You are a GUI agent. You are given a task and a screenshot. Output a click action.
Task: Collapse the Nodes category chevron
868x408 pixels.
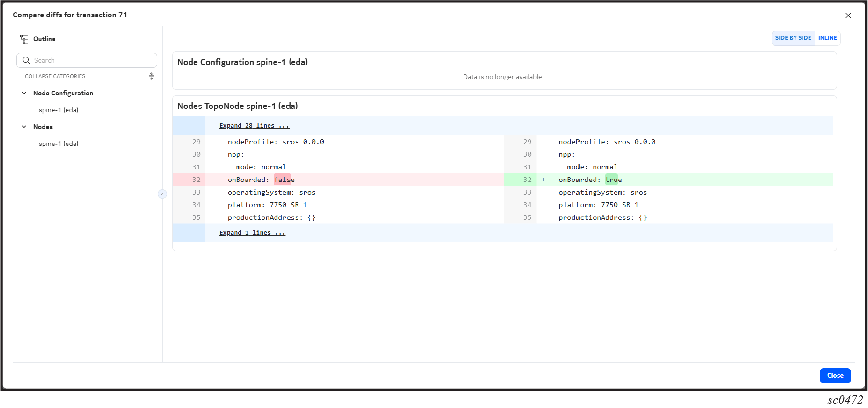point(24,127)
